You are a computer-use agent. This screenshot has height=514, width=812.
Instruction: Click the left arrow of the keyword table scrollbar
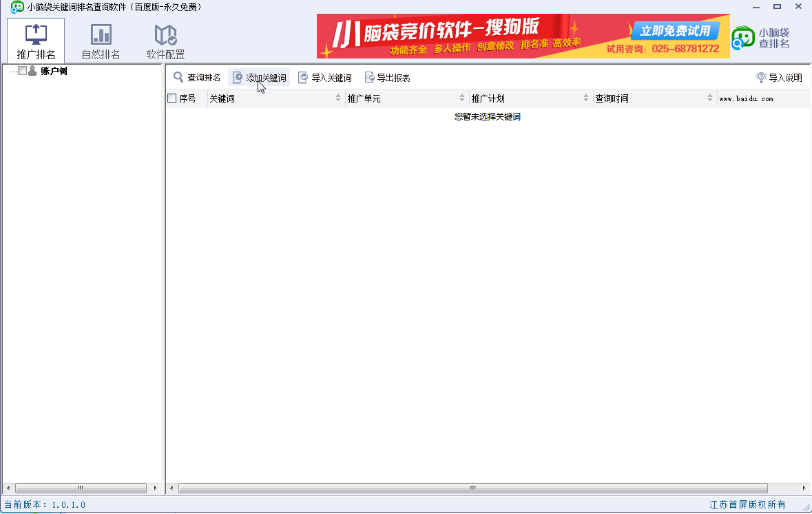tap(172, 488)
